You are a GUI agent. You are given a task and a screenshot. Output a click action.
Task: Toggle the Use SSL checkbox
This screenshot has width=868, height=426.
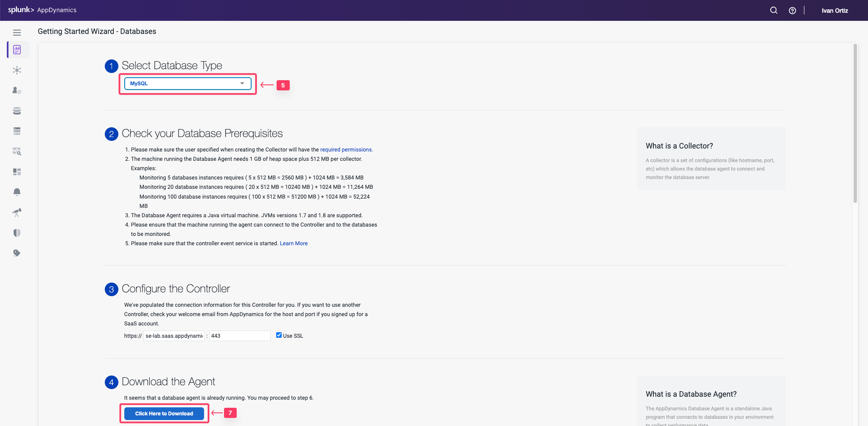click(x=279, y=335)
